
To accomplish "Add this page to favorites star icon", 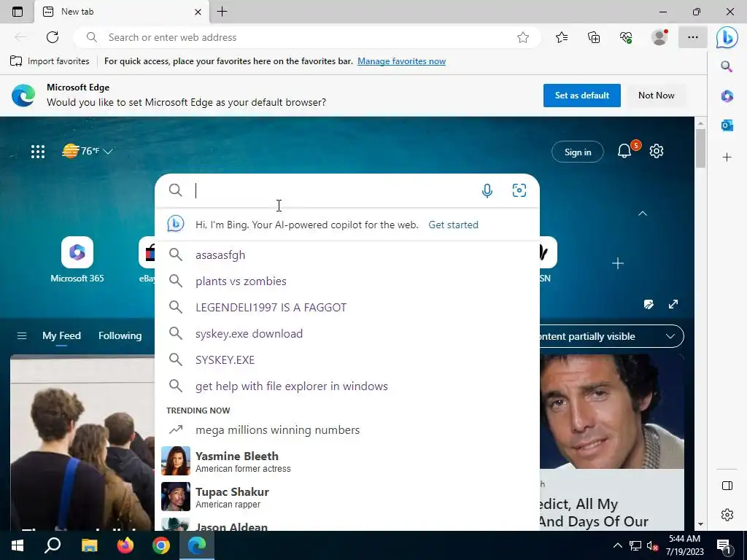I will coord(523,37).
